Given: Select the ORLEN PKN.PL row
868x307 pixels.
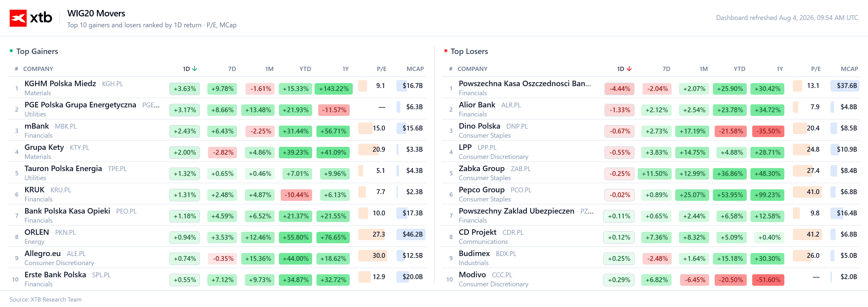Looking at the screenshot, I should pos(217,237).
